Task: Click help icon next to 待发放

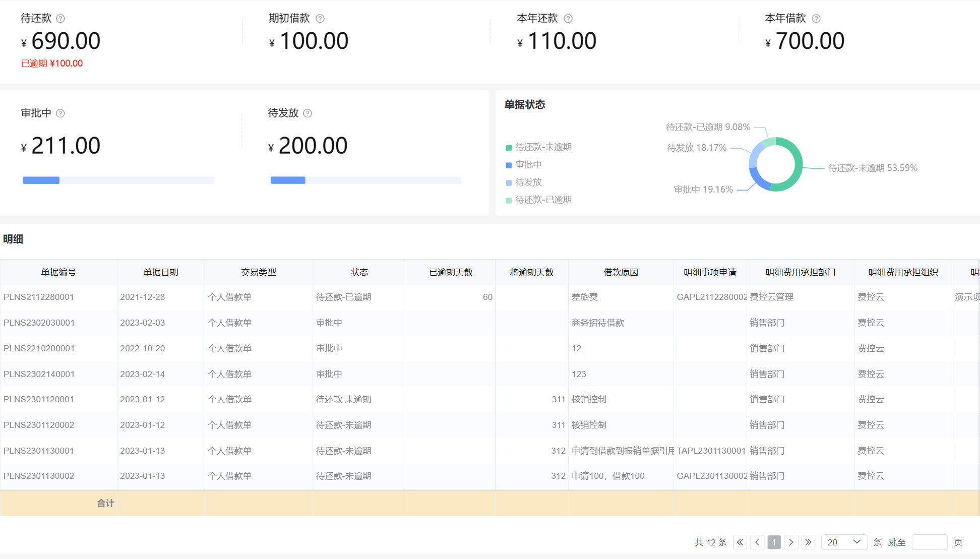Action: pyautogui.click(x=308, y=113)
